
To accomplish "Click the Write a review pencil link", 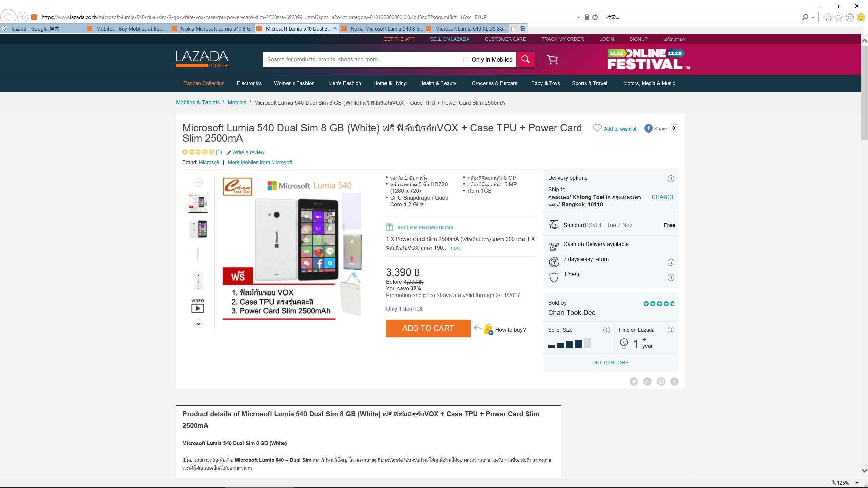I will pyautogui.click(x=245, y=152).
